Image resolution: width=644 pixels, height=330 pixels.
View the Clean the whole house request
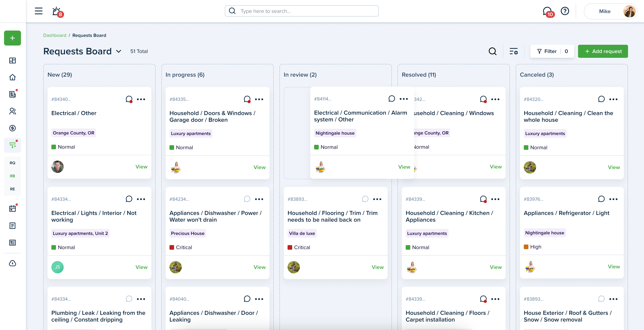[x=614, y=167]
